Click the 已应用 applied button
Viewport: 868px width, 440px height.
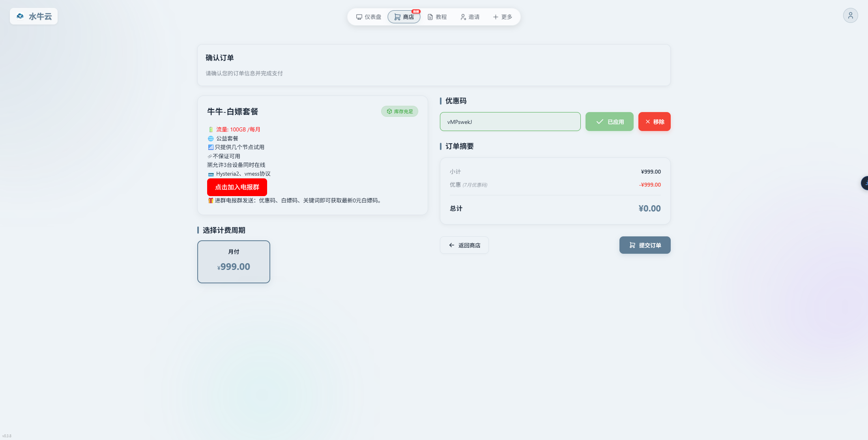point(609,122)
